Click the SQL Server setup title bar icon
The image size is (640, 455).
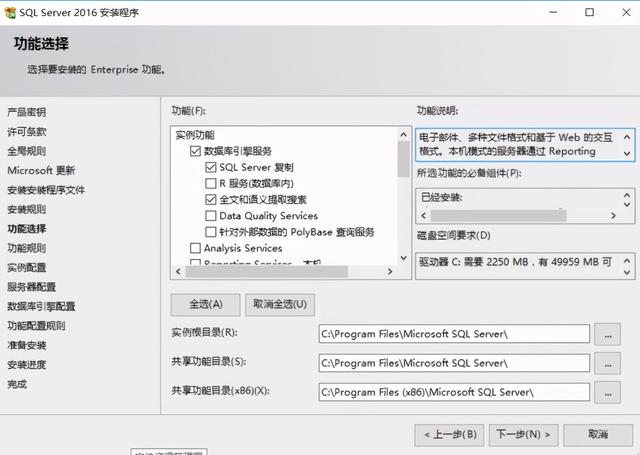10,13
